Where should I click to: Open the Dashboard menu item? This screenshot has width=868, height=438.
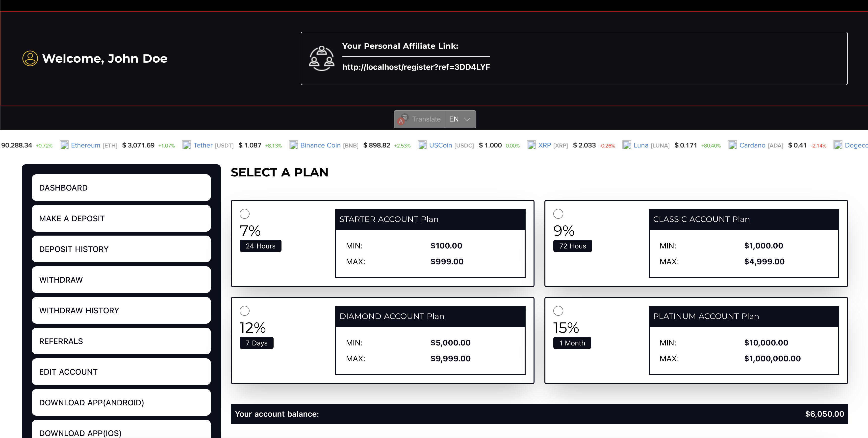(x=121, y=188)
